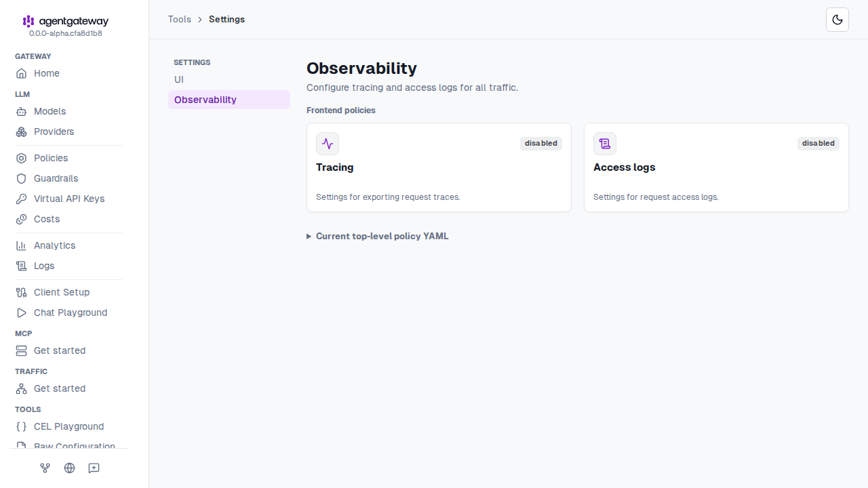Click the Frontend policies label

tap(341, 110)
